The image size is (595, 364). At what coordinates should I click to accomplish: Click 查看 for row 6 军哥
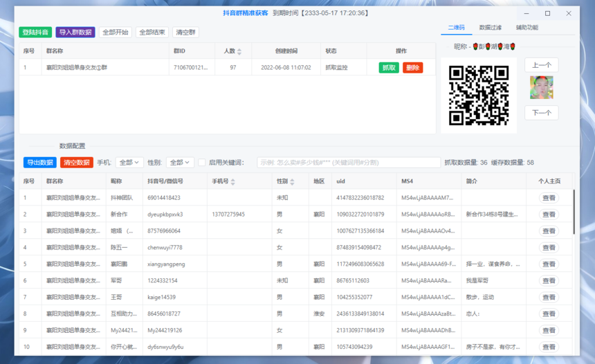point(549,280)
